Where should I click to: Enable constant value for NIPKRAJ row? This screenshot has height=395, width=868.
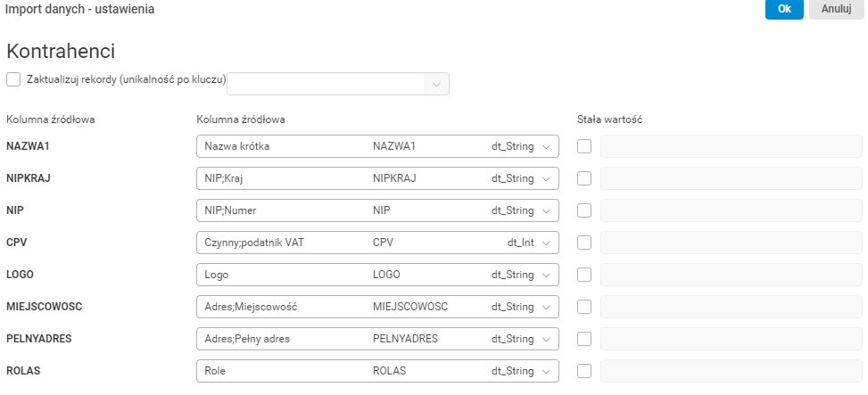pos(584,178)
